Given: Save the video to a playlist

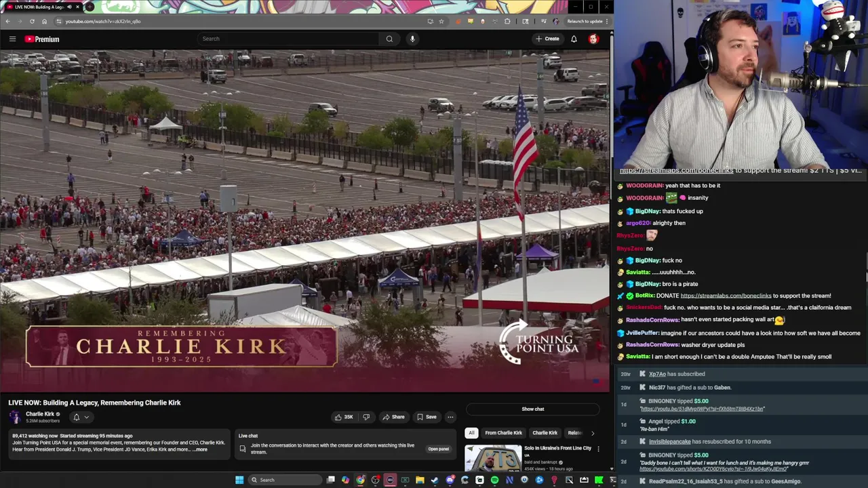Looking at the screenshot, I should tap(427, 417).
